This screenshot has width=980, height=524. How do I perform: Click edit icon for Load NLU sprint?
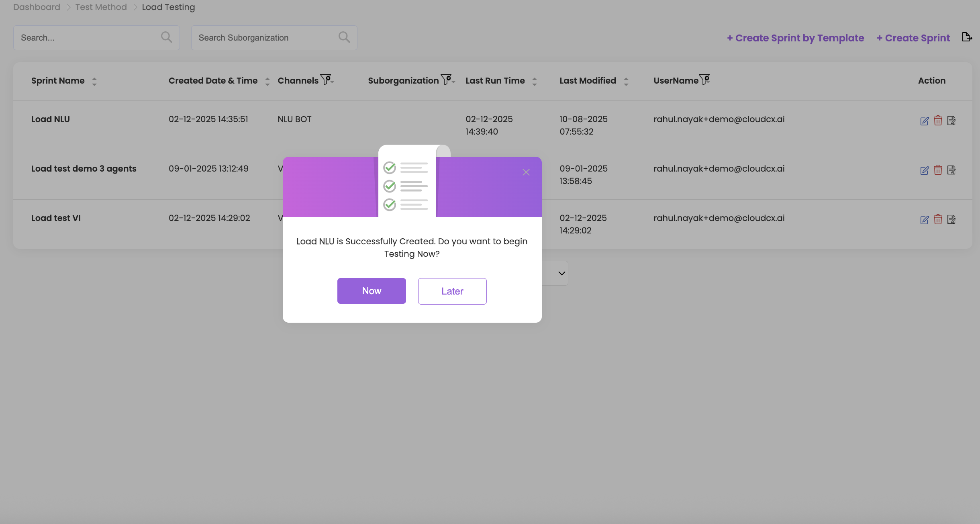tap(924, 121)
